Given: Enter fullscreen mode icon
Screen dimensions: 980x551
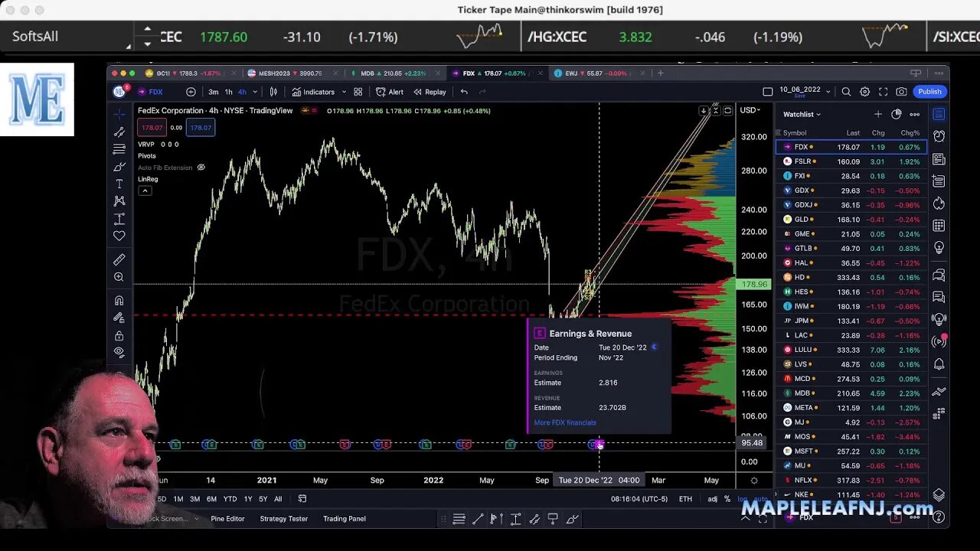Looking at the screenshot, I should (x=883, y=92).
